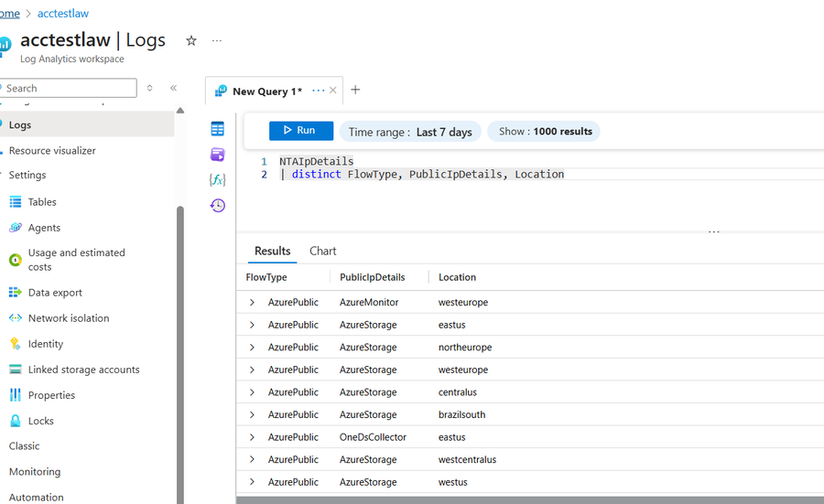Expand the AzureStorage westeurope row

click(x=252, y=370)
